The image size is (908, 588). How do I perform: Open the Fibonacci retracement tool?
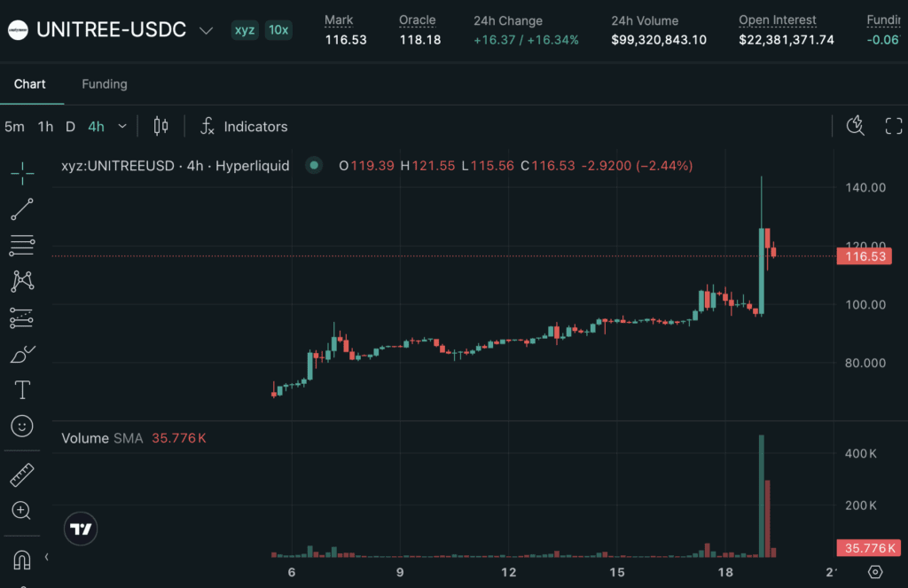point(22,246)
